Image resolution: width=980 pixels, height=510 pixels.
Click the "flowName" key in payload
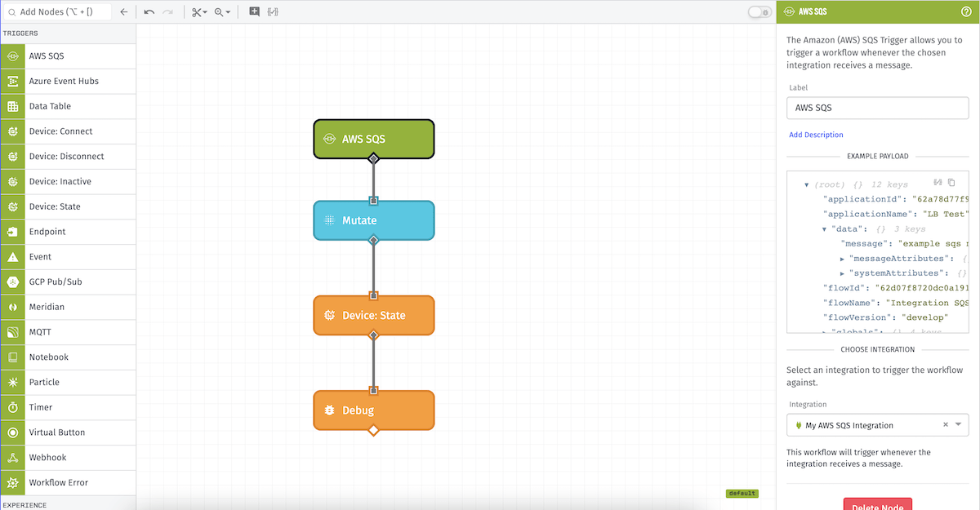point(848,303)
